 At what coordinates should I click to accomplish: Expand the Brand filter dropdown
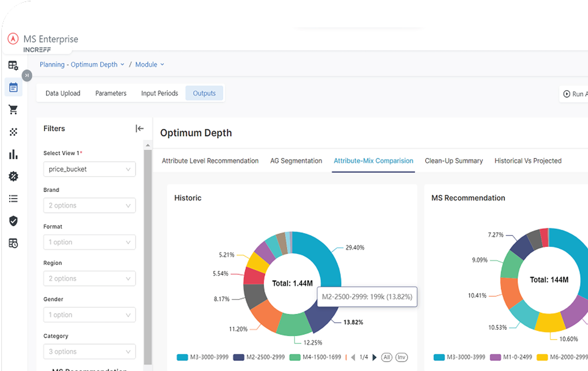tap(89, 206)
